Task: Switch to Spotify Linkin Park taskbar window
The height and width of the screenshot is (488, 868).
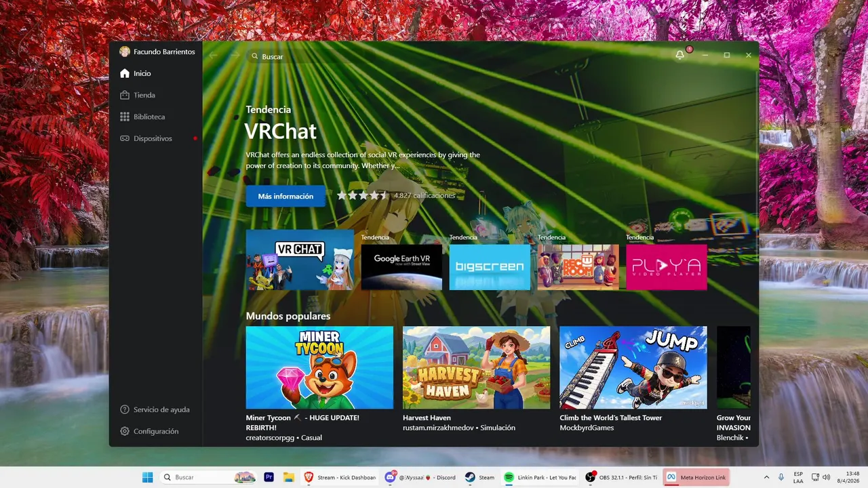Action: 540,477
